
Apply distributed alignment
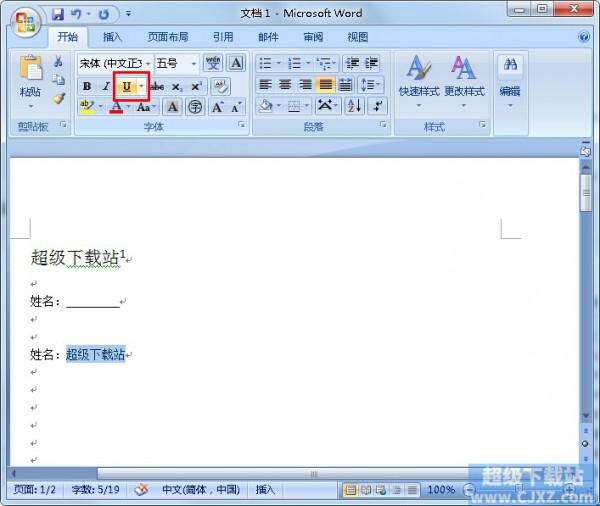pos(346,85)
